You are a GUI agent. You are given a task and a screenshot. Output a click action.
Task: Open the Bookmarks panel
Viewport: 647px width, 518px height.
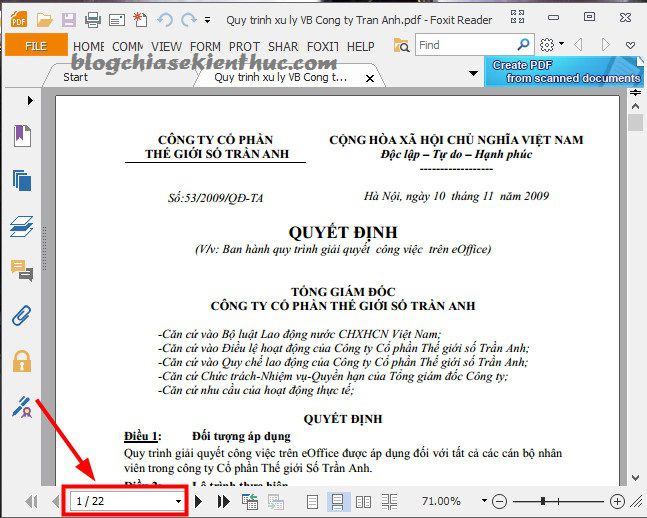coord(23,135)
